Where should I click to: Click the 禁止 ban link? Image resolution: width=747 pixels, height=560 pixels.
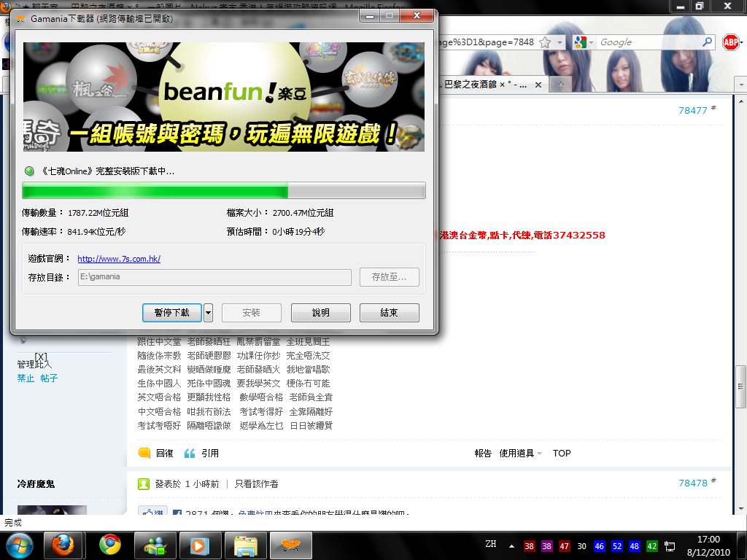(26, 378)
